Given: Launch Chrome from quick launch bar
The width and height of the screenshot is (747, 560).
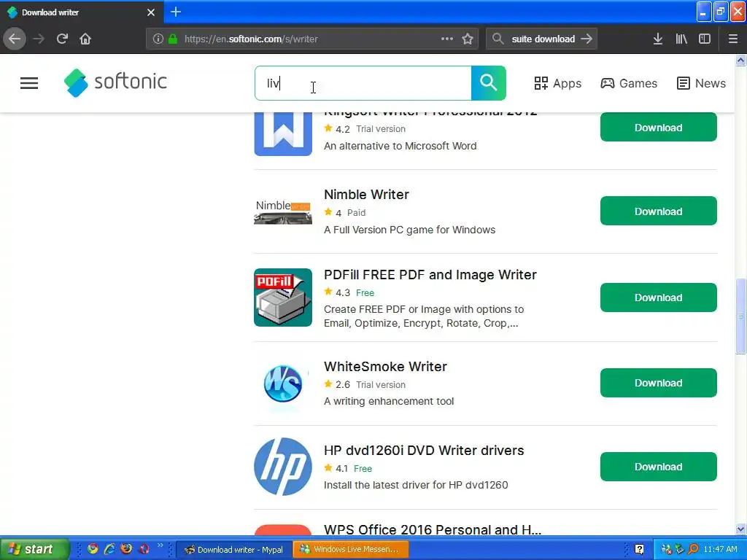Looking at the screenshot, I should [x=93, y=549].
